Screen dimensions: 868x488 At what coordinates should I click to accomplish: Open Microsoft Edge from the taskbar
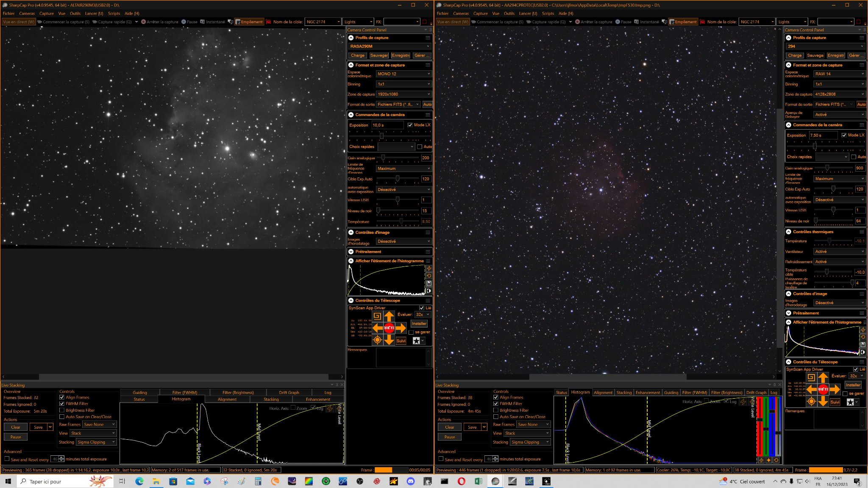(x=139, y=481)
